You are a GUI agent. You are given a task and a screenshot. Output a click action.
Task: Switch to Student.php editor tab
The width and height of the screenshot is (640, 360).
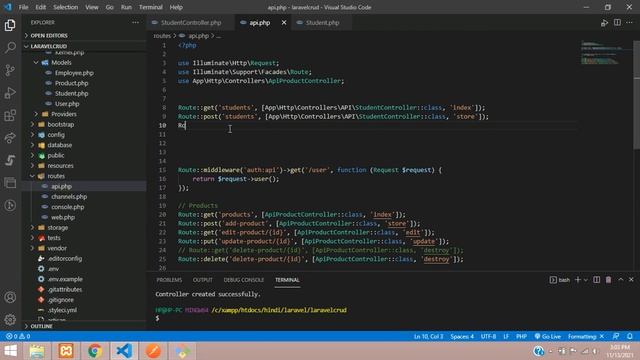322,22
